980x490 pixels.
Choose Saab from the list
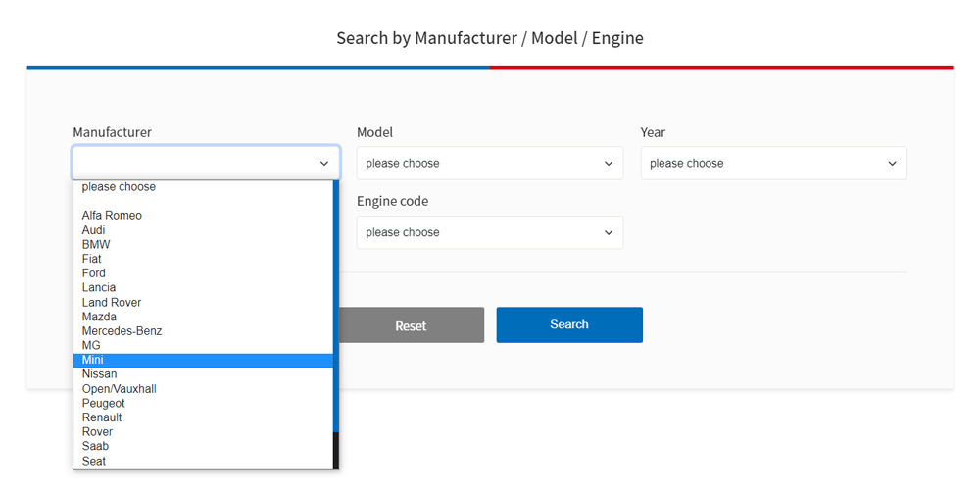coord(203,446)
